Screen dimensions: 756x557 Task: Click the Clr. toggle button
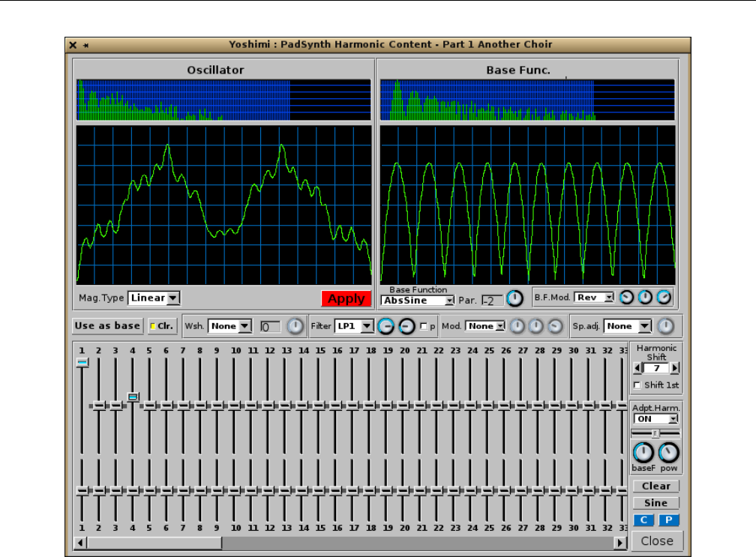point(161,326)
